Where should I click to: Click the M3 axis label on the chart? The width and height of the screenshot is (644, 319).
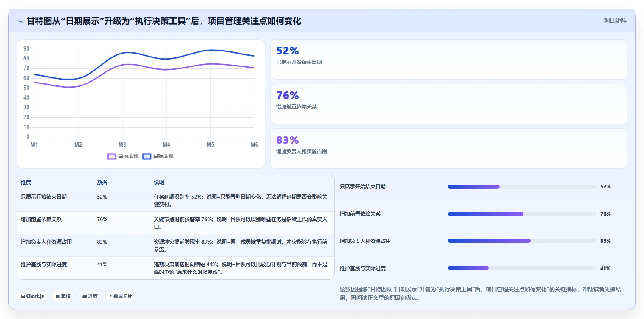click(122, 145)
